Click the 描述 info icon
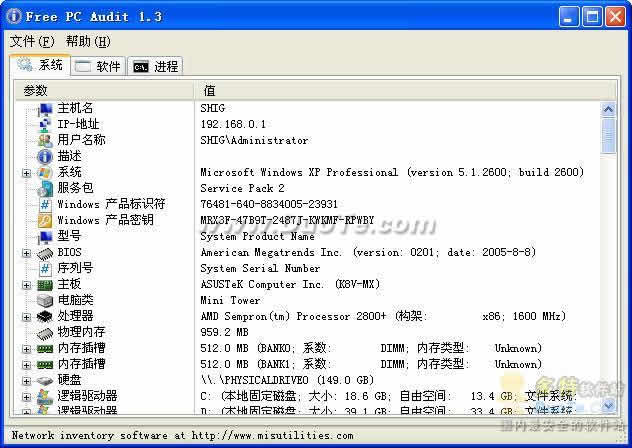632x448 pixels. (x=45, y=156)
